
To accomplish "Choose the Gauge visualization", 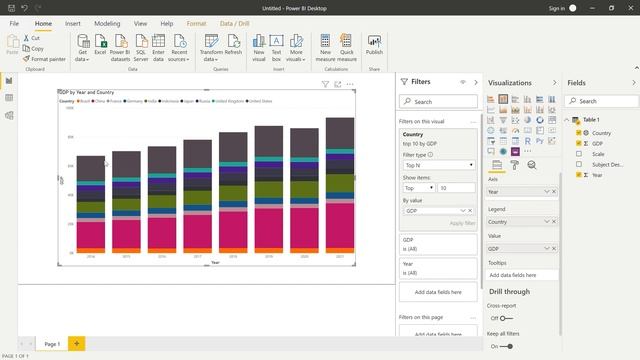I will (515, 131).
